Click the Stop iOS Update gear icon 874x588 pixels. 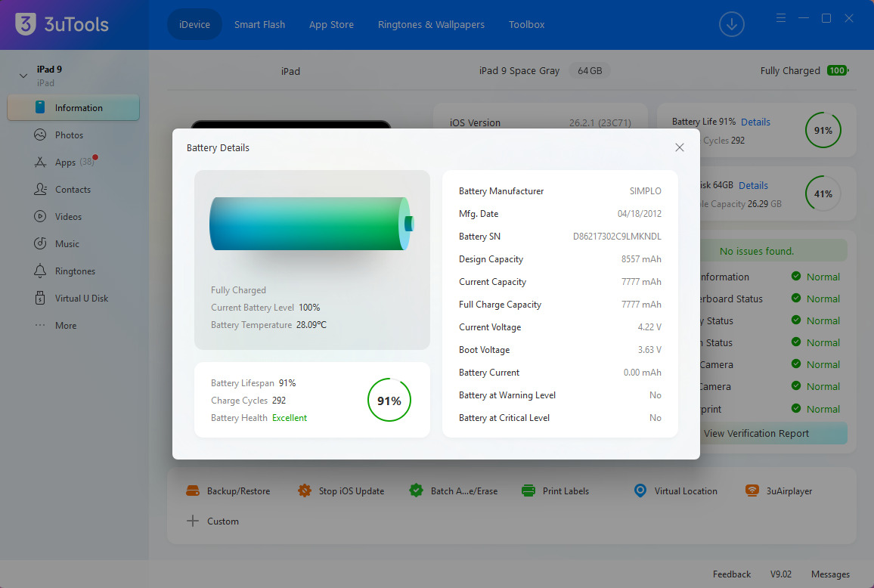[x=305, y=491]
